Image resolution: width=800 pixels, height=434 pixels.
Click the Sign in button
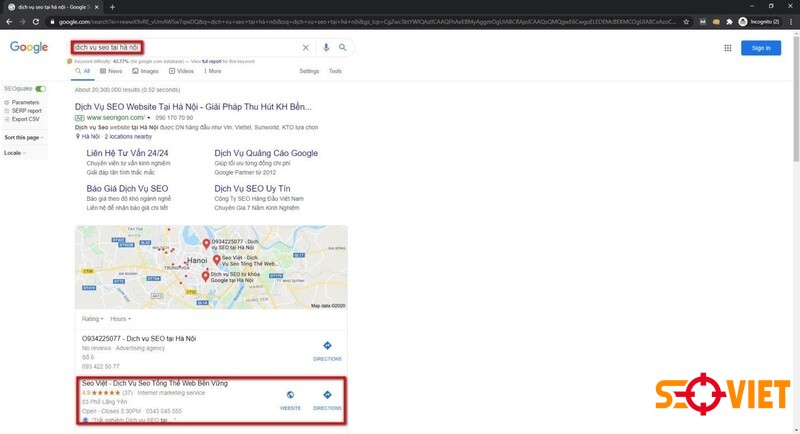click(761, 48)
